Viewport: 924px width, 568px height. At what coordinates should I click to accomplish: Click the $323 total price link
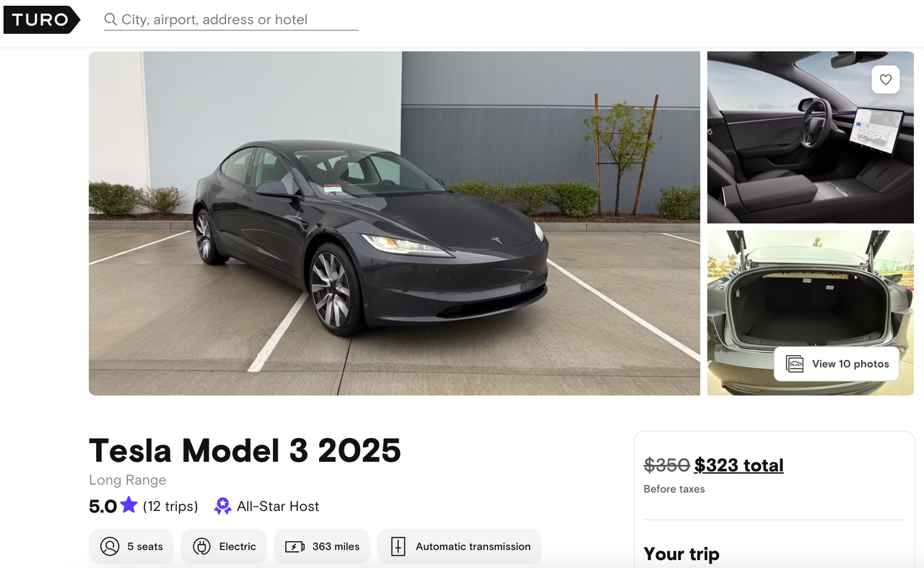[738, 466]
